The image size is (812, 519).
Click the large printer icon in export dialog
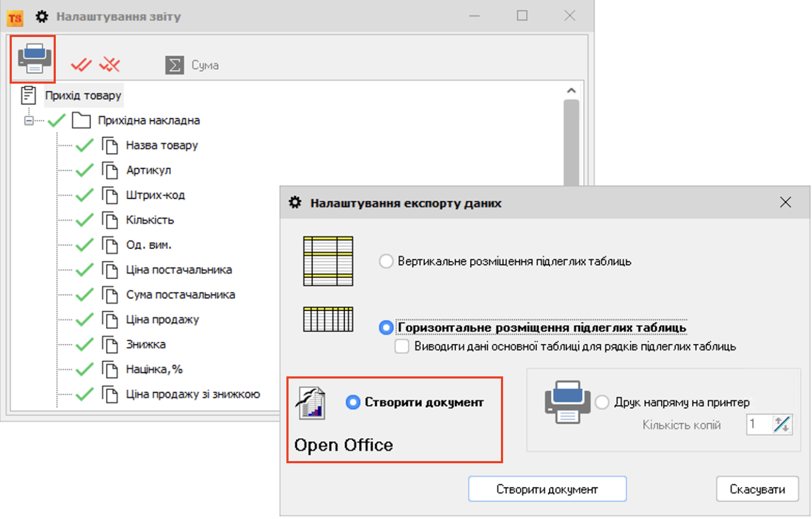coord(567,402)
